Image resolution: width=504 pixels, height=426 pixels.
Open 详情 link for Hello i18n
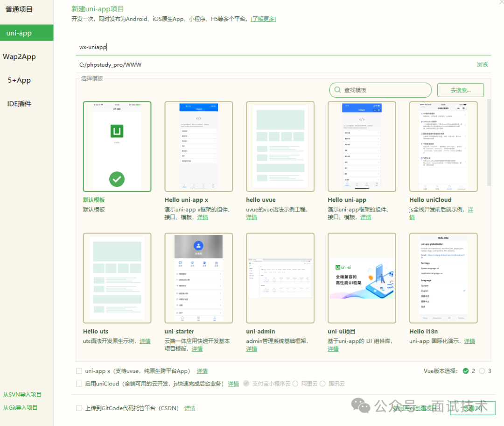(469, 341)
